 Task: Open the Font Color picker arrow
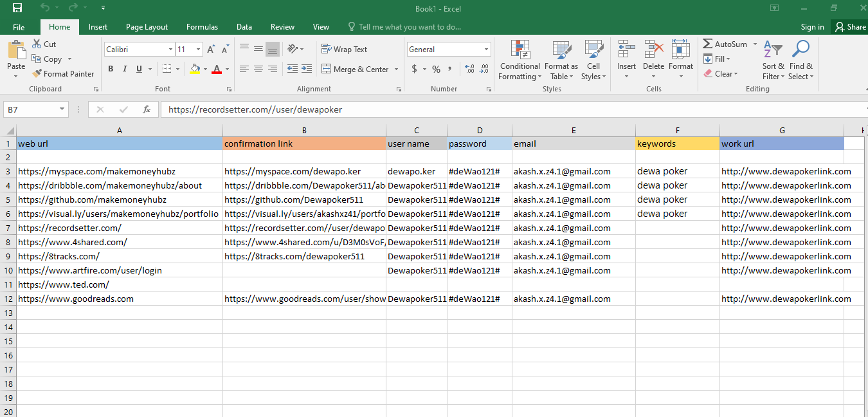[x=225, y=69]
